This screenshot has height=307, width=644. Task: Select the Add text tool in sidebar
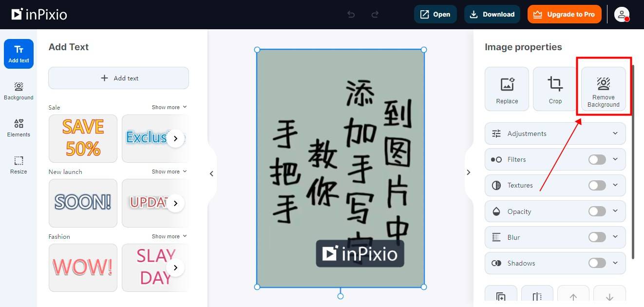[x=19, y=54]
